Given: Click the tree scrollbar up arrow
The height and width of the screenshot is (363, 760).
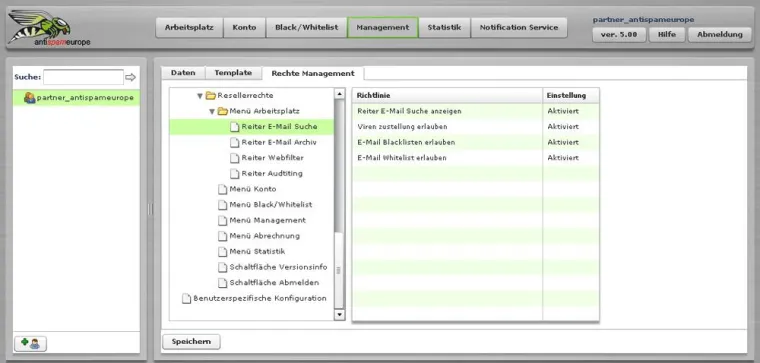Looking at the screenshot, I should (339, 94).
